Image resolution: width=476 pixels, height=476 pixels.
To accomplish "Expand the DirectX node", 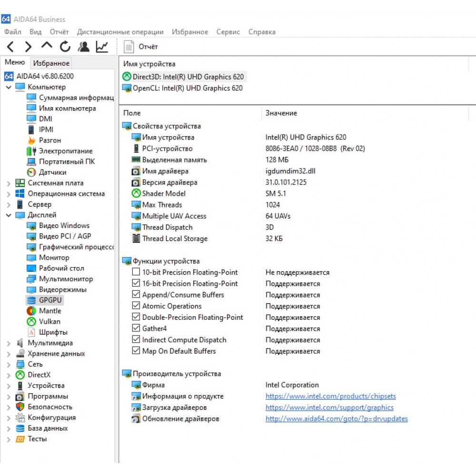I will 9,375.
